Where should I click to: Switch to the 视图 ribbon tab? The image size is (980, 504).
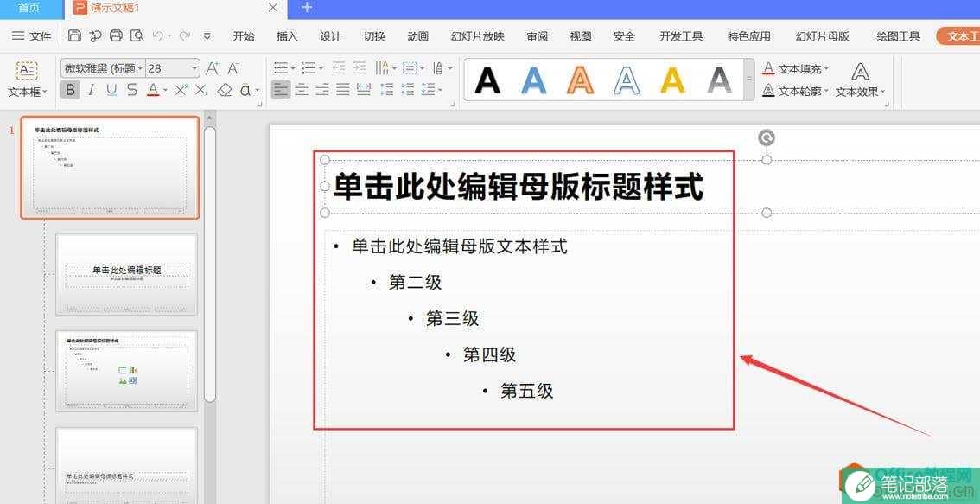[x=581, y=36]
